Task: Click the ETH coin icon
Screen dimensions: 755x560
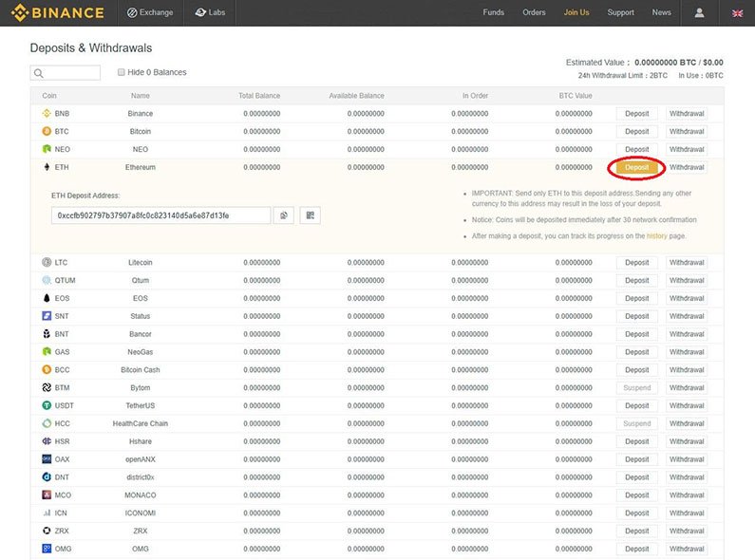Action: click(x=47, y=167)
